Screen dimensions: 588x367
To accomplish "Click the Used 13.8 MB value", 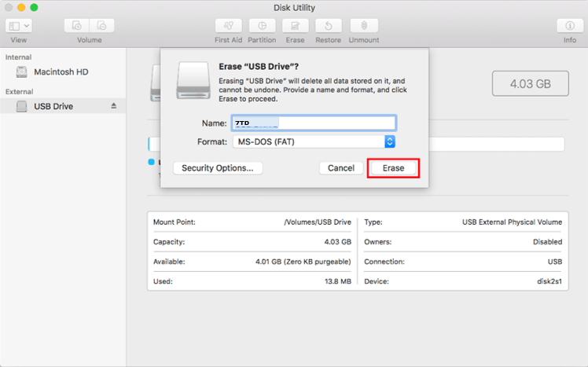I will point(338,281).
